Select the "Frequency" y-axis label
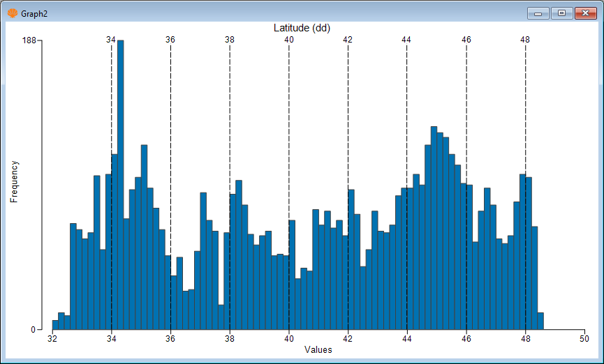Viewport: 604px width, 364px height. (14, 181)
